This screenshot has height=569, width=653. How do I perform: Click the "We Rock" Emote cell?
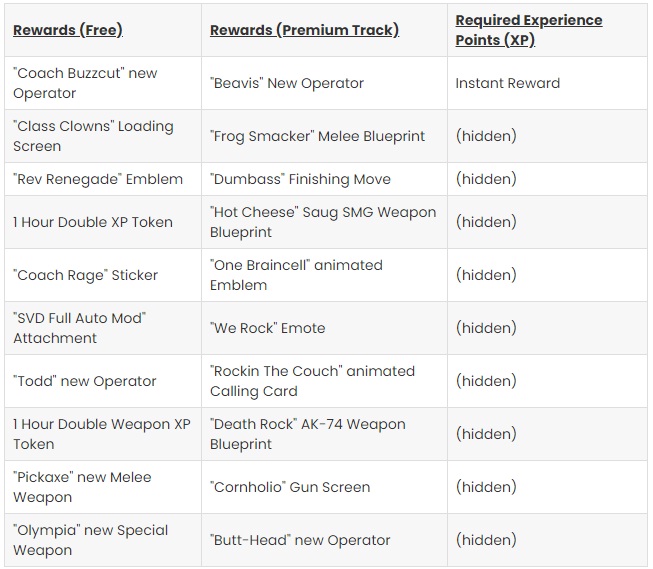pos(324,328)
